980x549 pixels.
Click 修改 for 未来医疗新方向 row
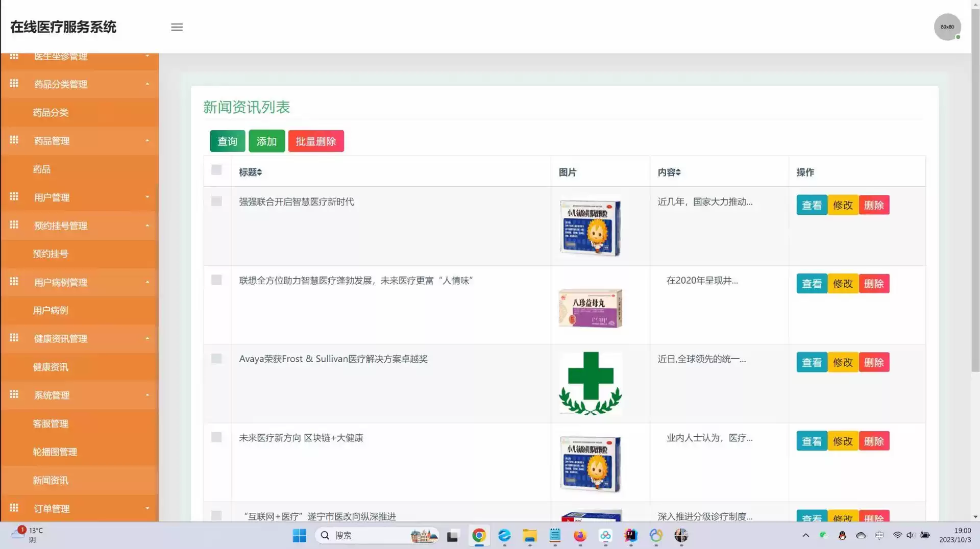click(x=843, y=441)
